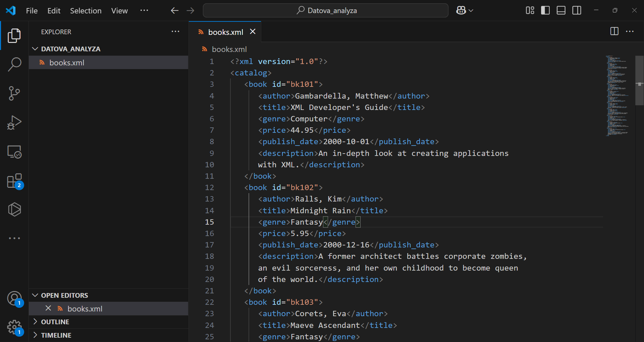
Task: Open the Extensions view
Action: tap(15, 181)
